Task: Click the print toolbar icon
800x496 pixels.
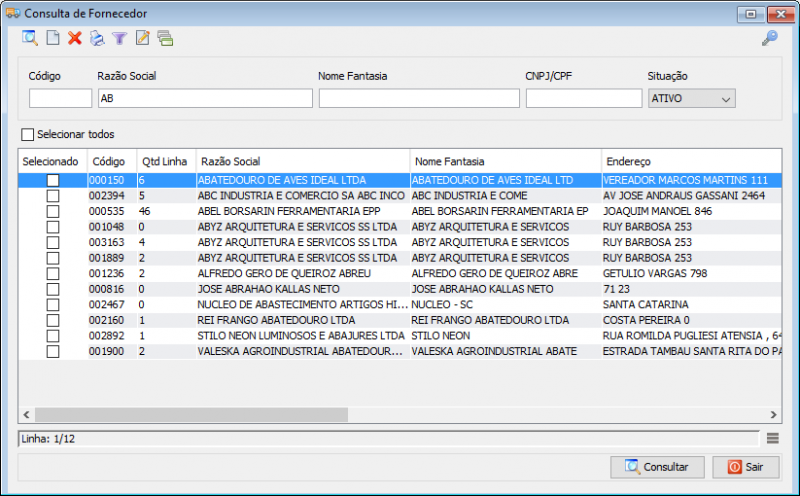Action: 97,38
